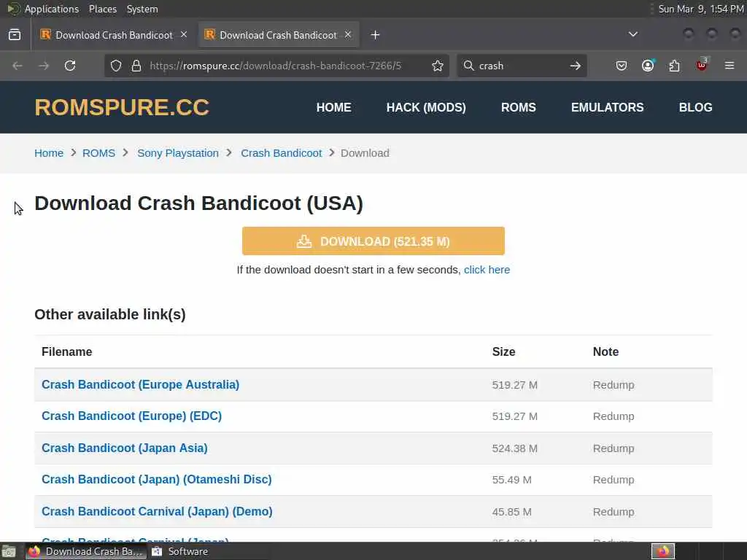This screenshot has width=747, height=560.
Task: Open ROMS in the site navigation
Action: point(519,108)
